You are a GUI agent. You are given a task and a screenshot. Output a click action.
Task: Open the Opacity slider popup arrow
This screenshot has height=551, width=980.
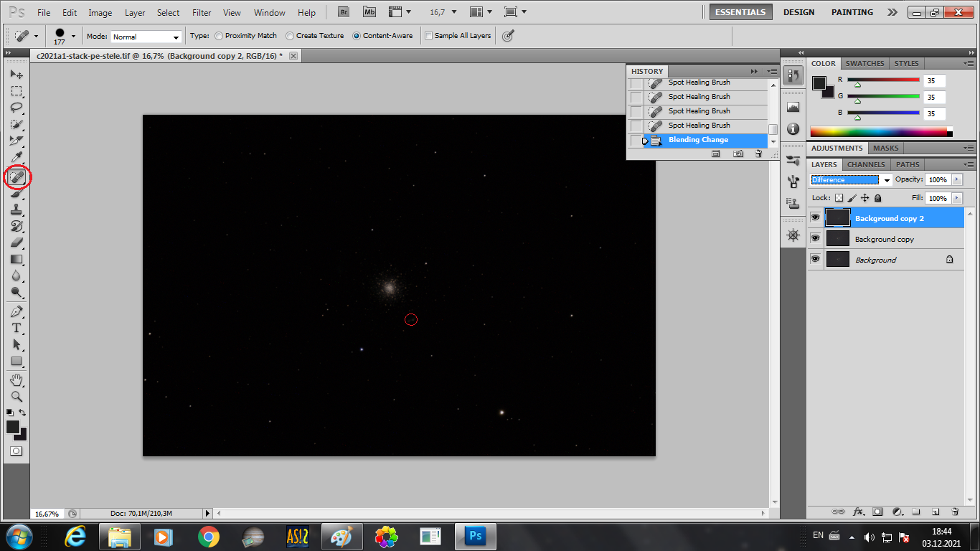click(x=956, y=179)
